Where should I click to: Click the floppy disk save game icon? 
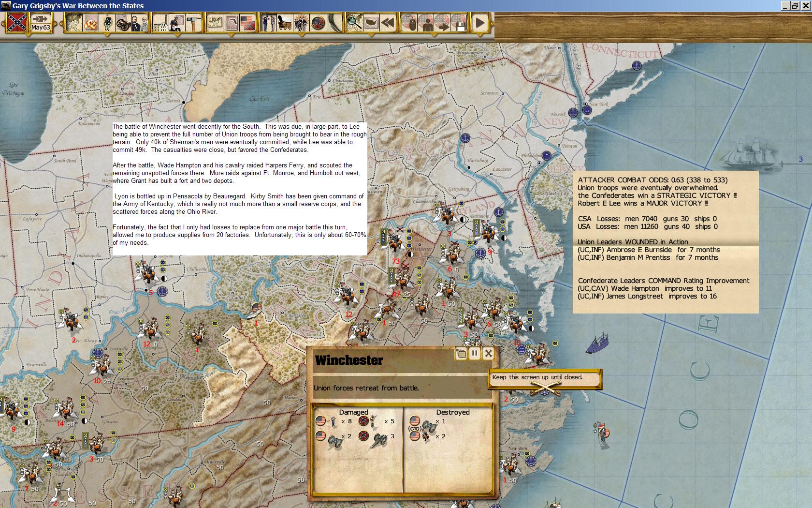point(458,22)
